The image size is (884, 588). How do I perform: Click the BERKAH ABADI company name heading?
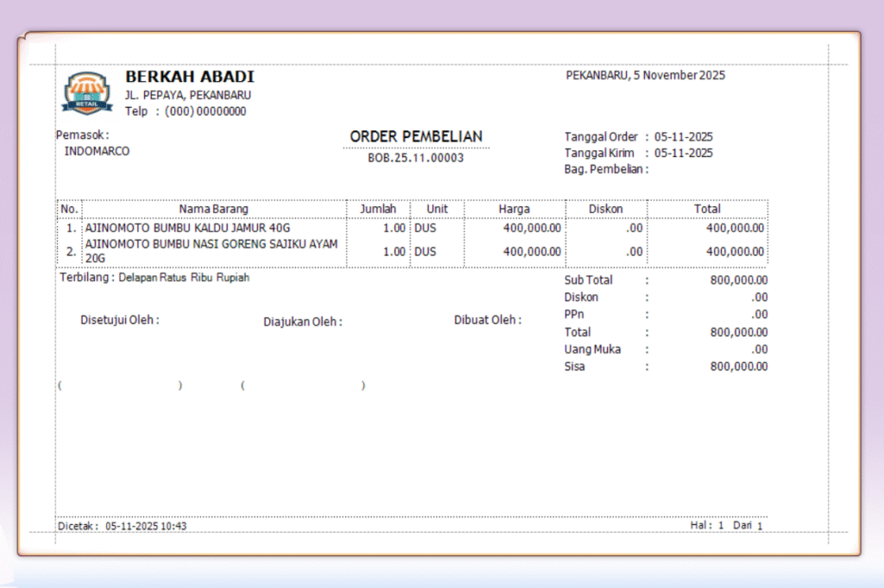(x=190, y=77)
